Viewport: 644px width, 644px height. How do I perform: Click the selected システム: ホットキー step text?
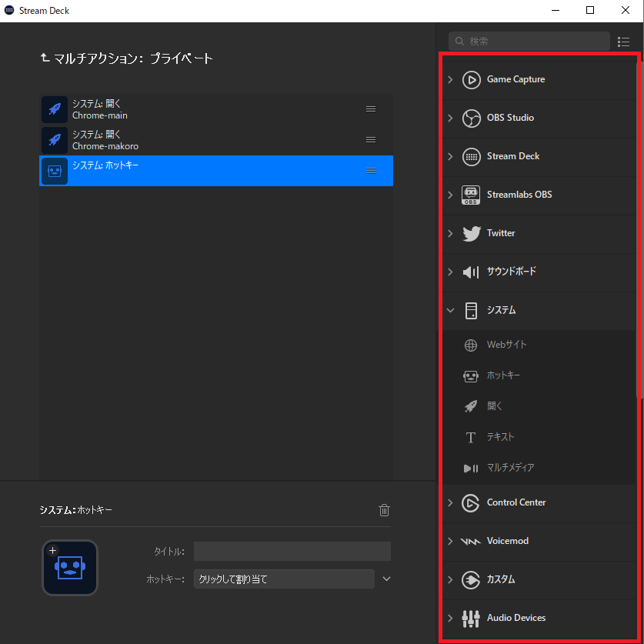[105, 165]
